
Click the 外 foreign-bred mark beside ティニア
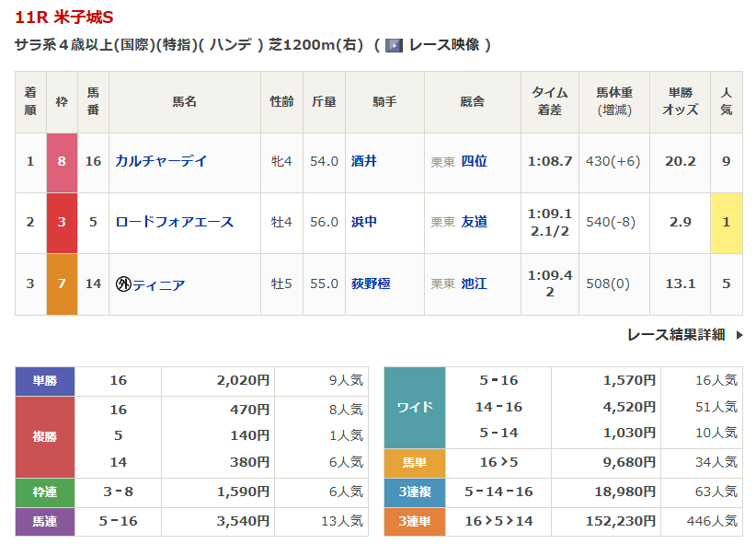point(123,284)
